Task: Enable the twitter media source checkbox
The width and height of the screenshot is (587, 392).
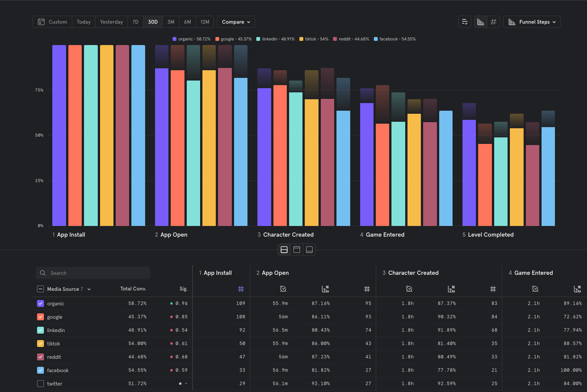Action: 40,384
